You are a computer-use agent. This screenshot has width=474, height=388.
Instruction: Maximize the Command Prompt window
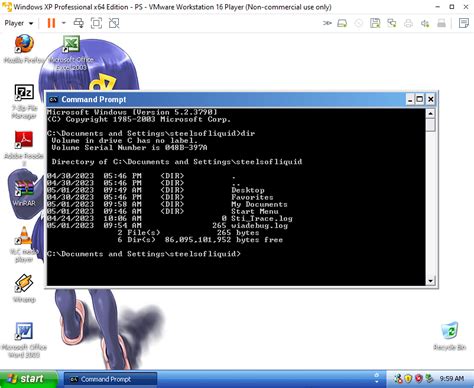click(420, 99)
